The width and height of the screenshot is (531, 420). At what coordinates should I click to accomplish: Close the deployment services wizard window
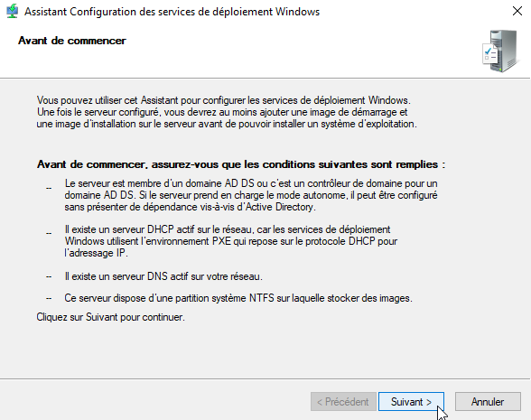tap(517, 11)
